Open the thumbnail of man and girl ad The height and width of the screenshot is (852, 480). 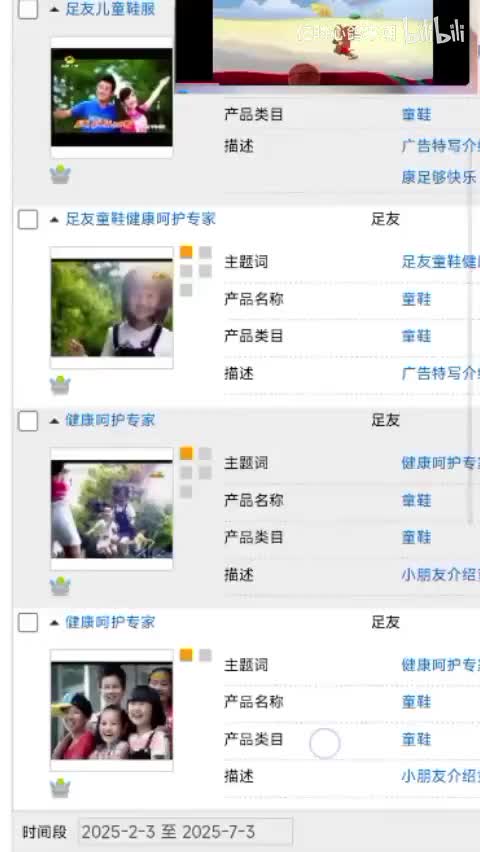111,97
